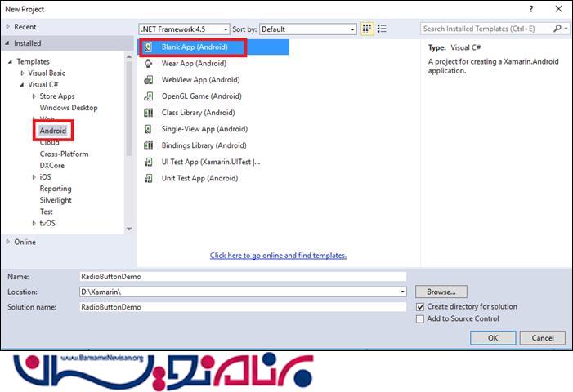Cancel the New Project dialog
This screenshot has width=573, height=392.
coord(543,338)
